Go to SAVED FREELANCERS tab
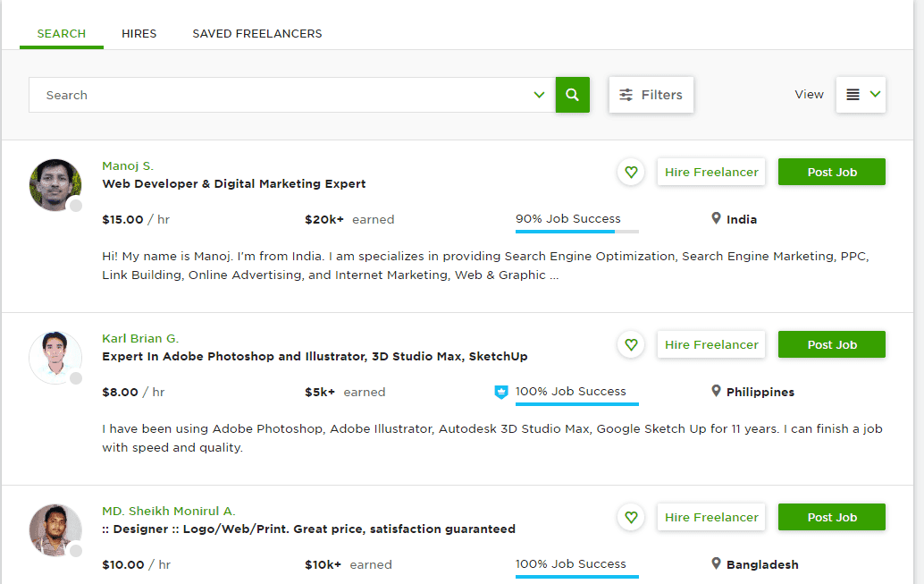The image size is (924, 584). click(x=257, y=34)
